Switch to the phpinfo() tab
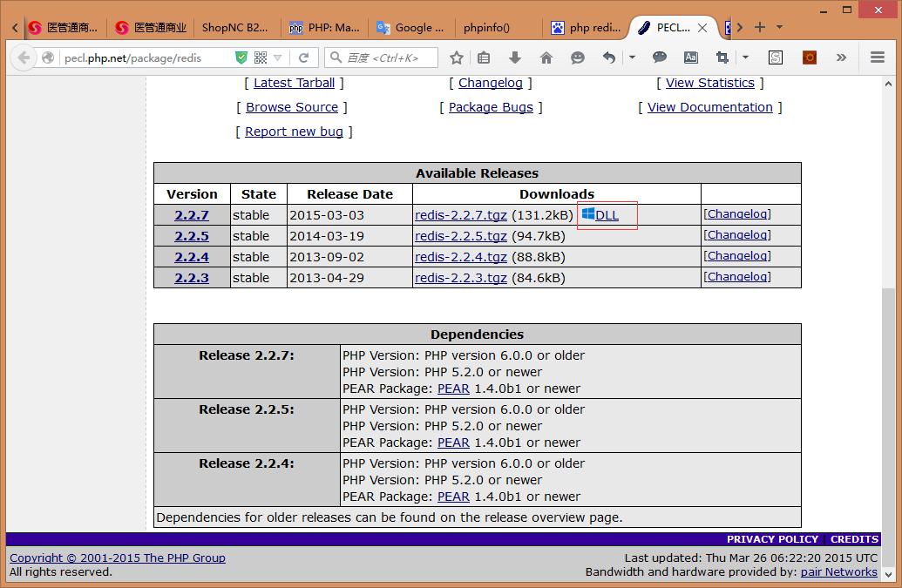Viewport: 902px width, 588px height. tap(486, 27)
